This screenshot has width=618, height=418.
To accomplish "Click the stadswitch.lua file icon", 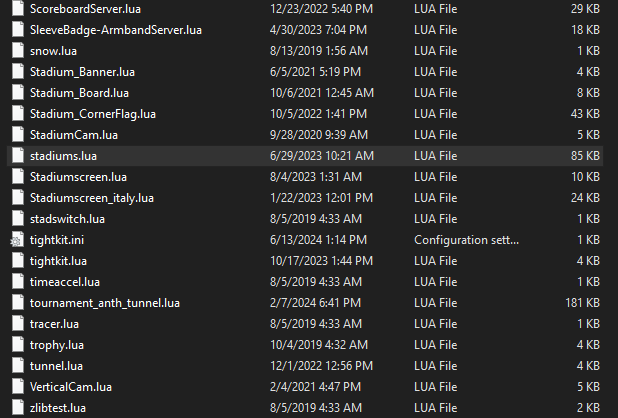I will (18, 219).
